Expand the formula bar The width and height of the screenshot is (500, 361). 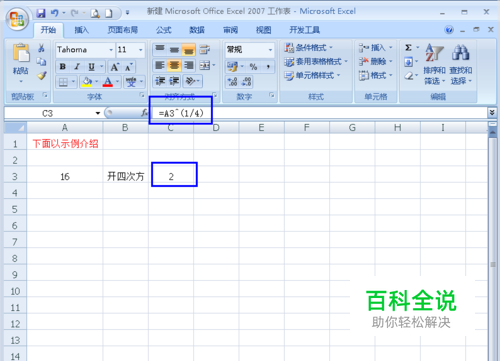[x=492, y=113]
